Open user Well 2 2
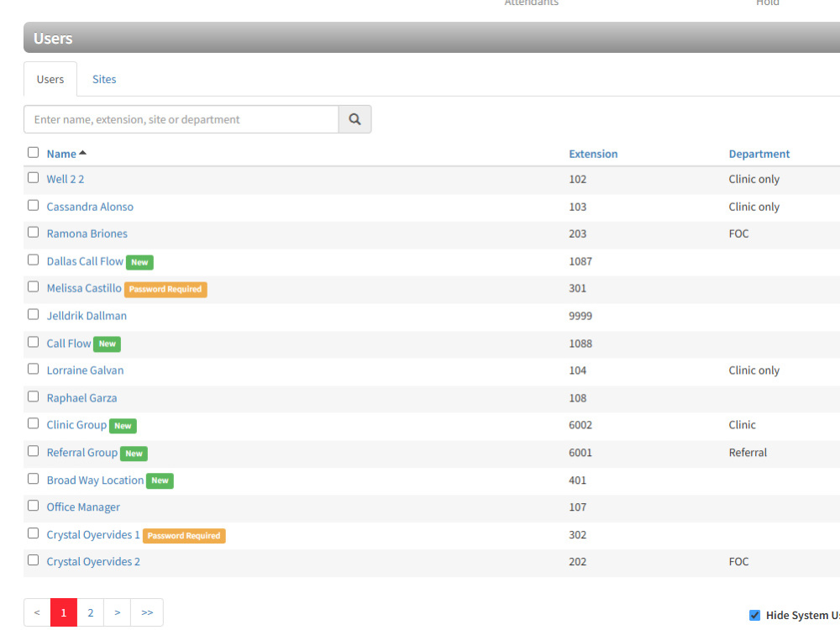The height and width of the screenshot is (630, 840). coord(66,179)
